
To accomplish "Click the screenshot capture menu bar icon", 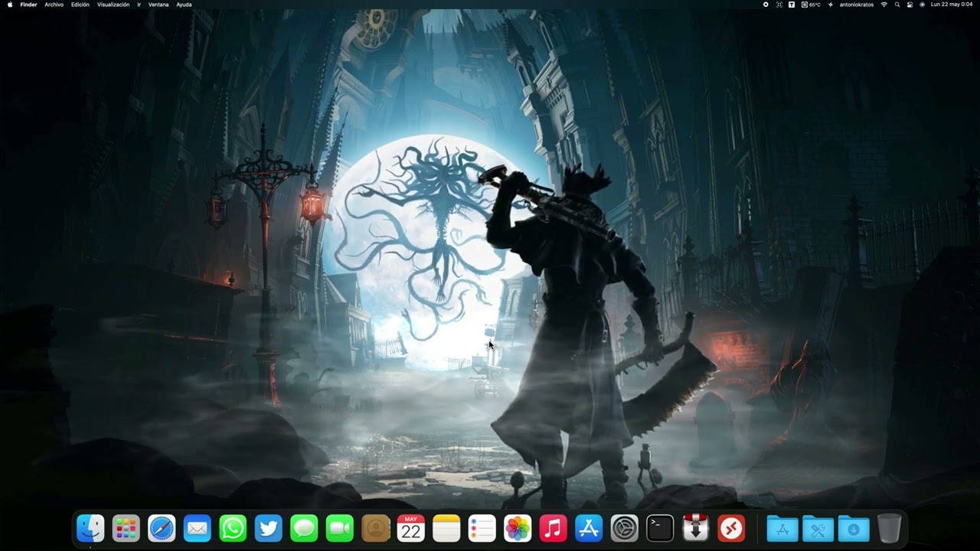I will pos(779,5).
